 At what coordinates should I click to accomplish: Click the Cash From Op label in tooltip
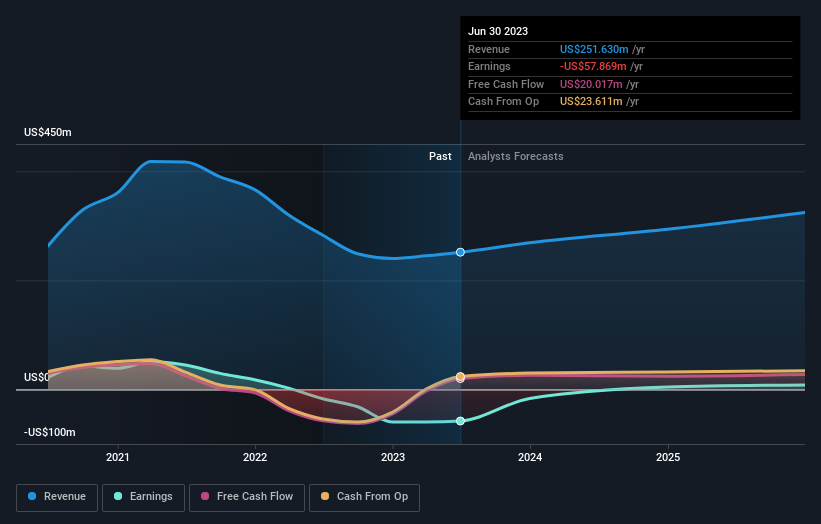click(503, 102)
